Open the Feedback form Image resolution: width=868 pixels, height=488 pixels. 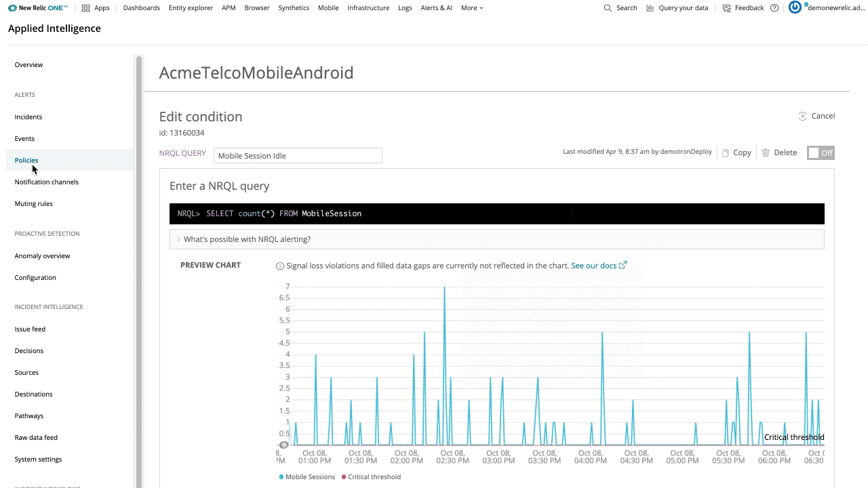coord(743,8)
